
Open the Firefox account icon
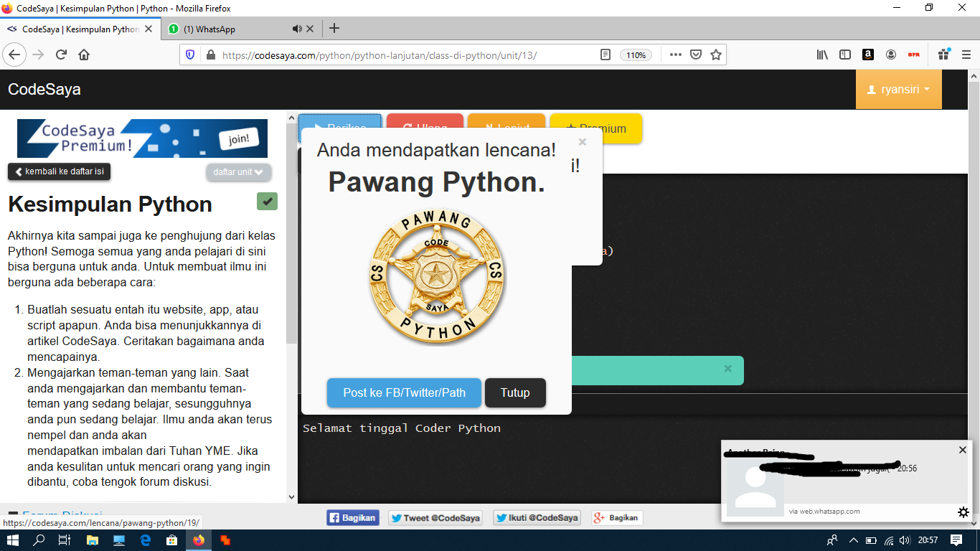point(891,55)
